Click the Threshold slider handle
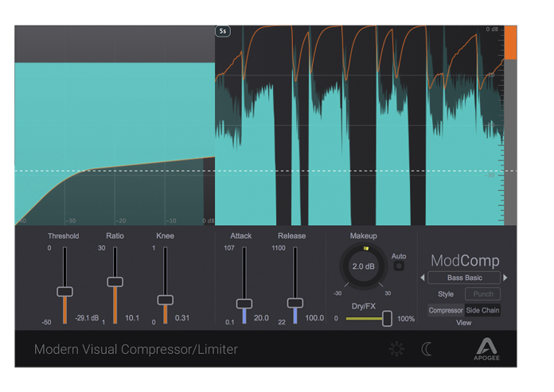This screenshot has width=554, height=392. tap(65, 292)
